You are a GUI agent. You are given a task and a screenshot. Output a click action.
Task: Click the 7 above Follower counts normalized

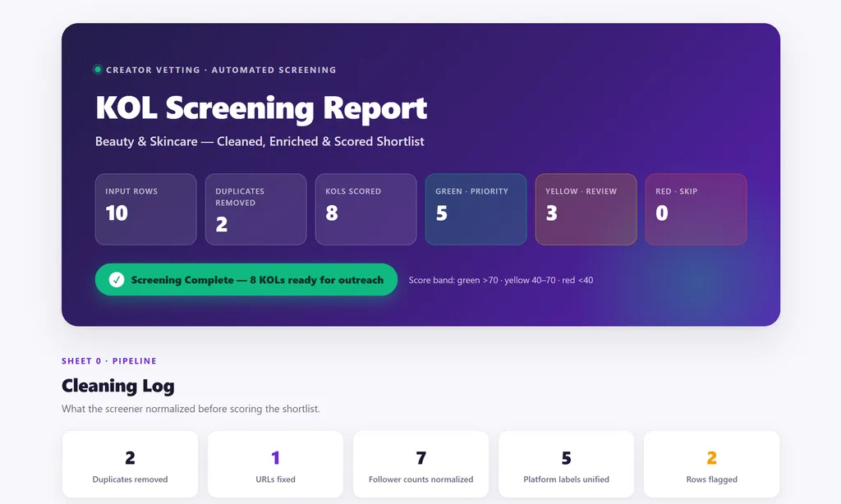tap(421, 458)
